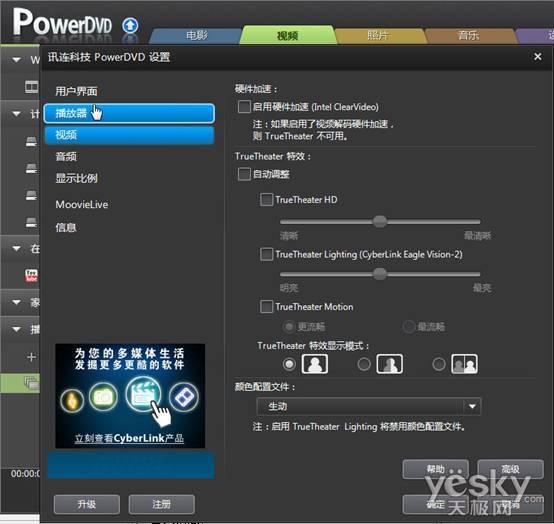Image resolution: width=554 pixels, height=524 pixels.
Task: Click the clapperboard icon in CyberLink ad
Action: click(x=143, y=394)
